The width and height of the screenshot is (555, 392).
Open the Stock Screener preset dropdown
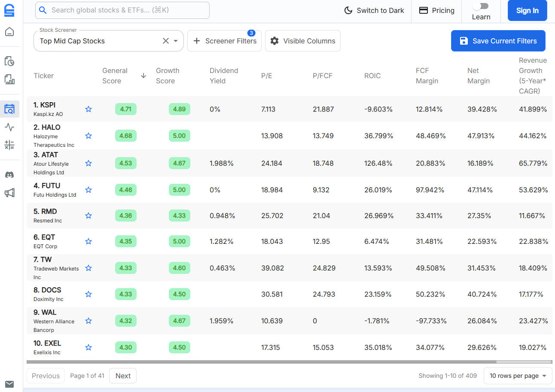point(176,41)
